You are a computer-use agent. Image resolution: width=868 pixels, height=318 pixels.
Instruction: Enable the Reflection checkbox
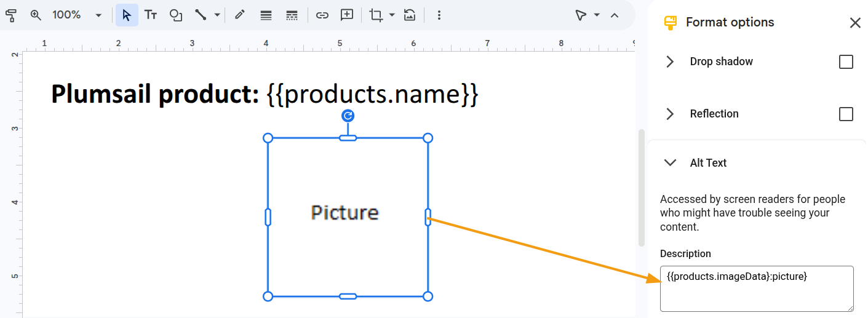[x=846, y=114]
